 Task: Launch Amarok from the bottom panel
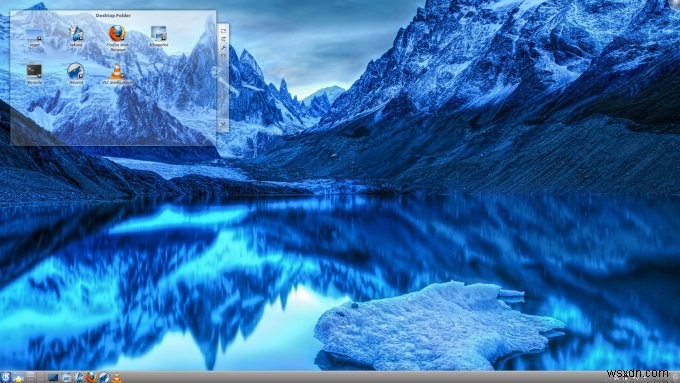click(104, 377)
